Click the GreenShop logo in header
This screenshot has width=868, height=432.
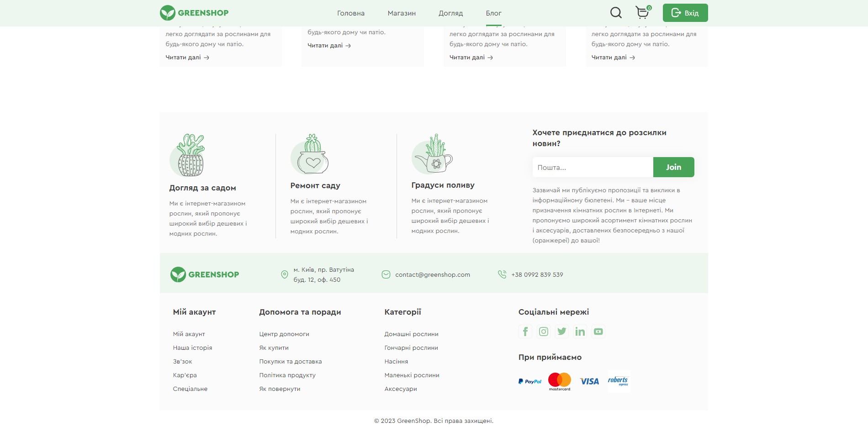tap(194, 13)
